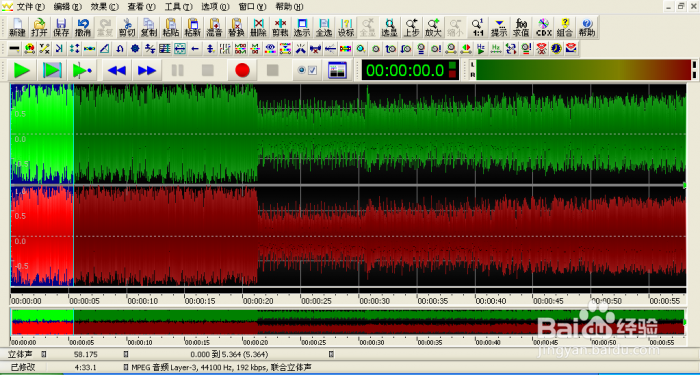The image size is (700, 375).
Task: Click the MPEG 音频 Layer-3 format text
Action: pyautogui.click(x=221, y=367)
